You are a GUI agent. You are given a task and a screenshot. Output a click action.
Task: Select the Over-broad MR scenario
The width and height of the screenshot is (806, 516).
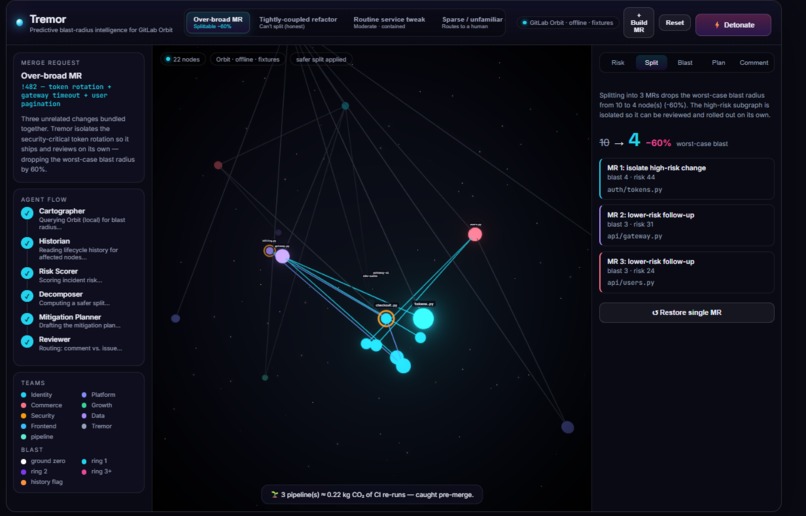tap(218, 23)
